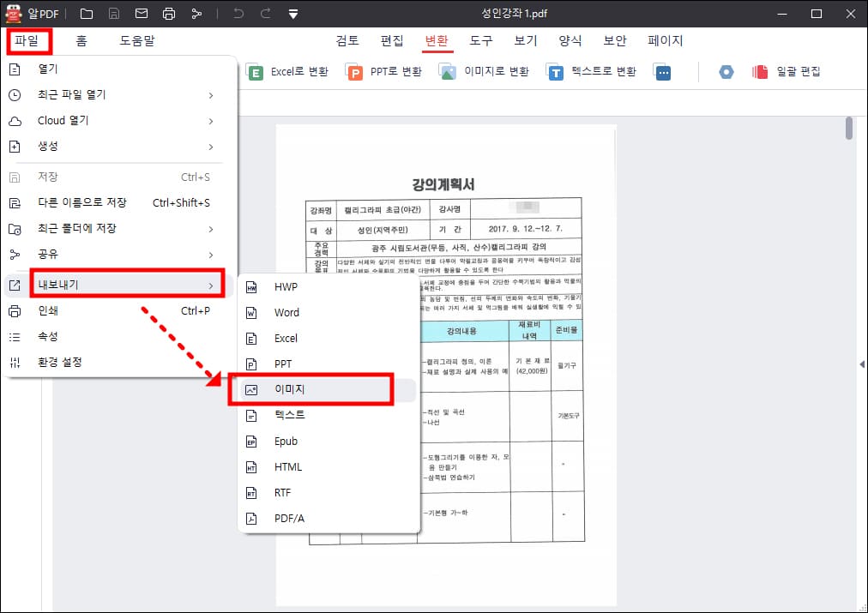Switch to the 도구 ribbon tab
This screenshot has height=613, width=868.
tap(480, 40)
